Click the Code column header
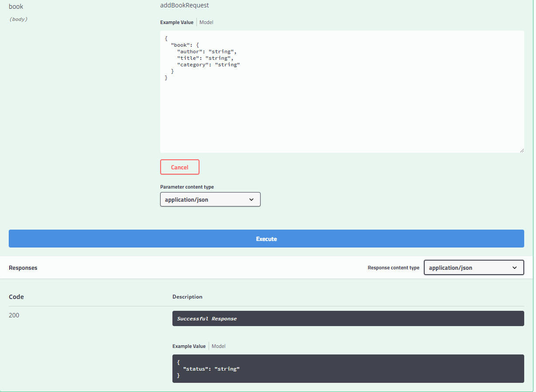Screen dimensions: 536x392 click(x=16, y=297)
